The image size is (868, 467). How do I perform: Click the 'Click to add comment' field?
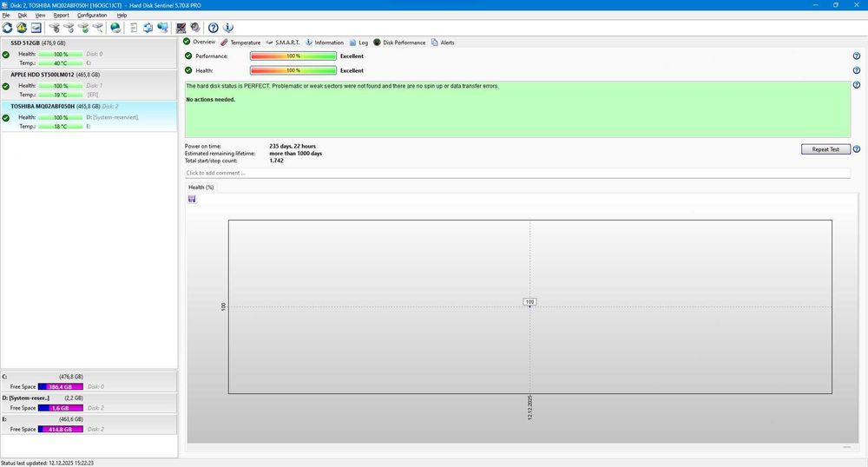pos(517,174)
